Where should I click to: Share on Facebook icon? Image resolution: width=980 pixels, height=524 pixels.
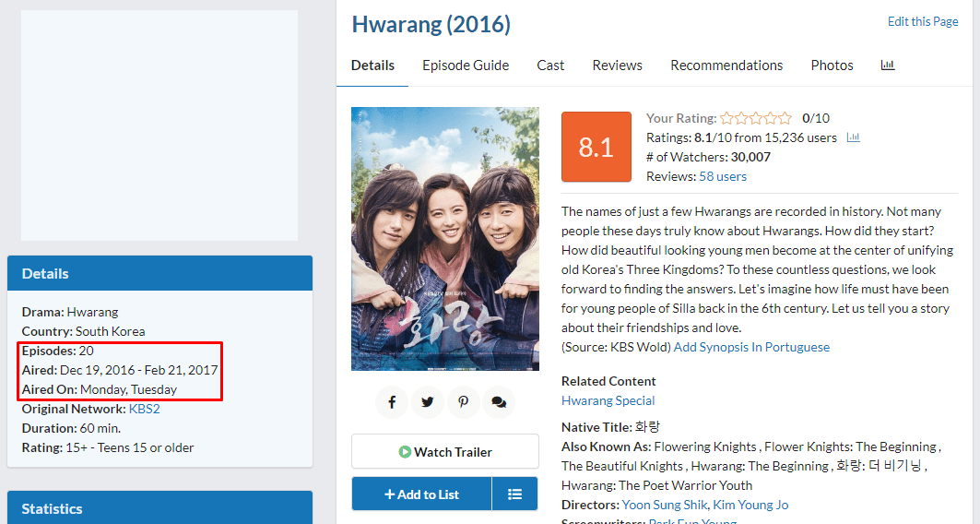[392, 402]
